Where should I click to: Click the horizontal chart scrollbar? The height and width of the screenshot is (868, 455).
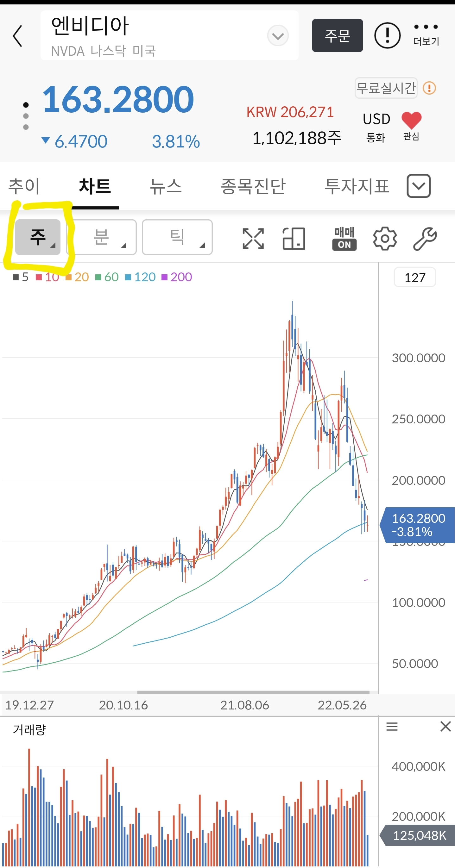tap(253, 692)
